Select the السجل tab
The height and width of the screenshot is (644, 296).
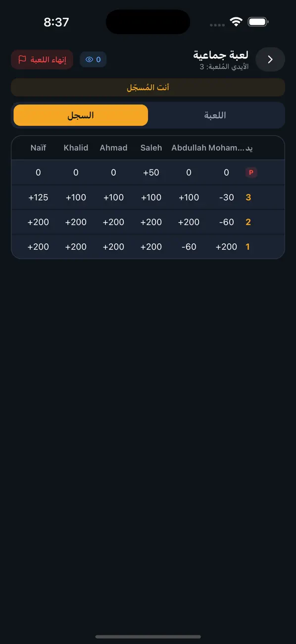81,115
